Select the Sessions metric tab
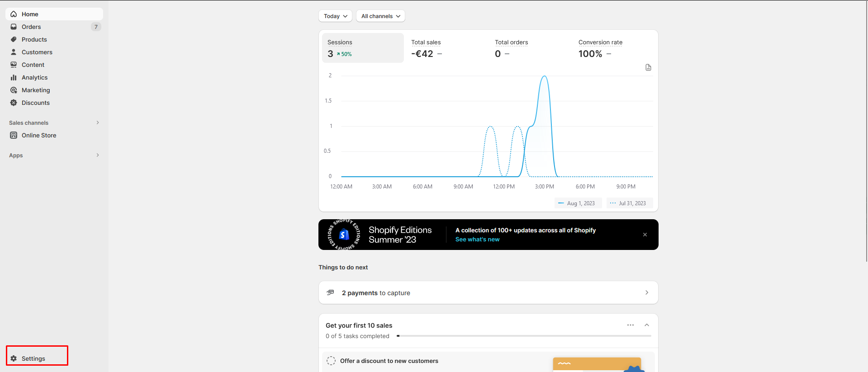 (363, 48)
